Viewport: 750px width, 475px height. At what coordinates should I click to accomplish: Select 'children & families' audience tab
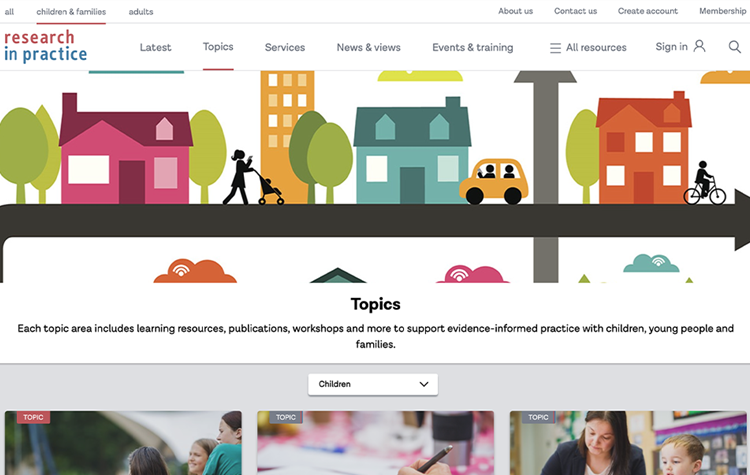pos(71,11)
